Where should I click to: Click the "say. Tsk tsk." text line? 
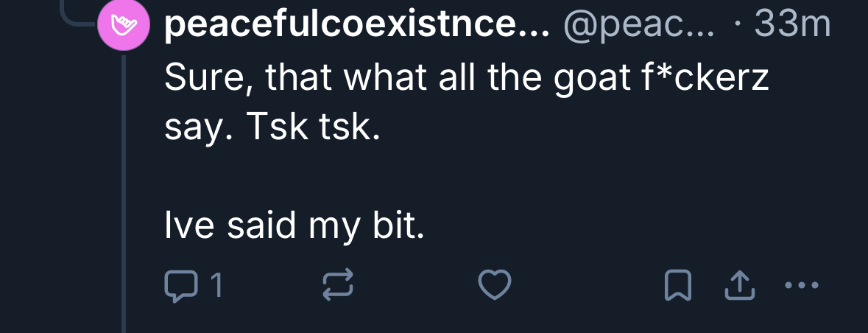click(x=272, y=128)
